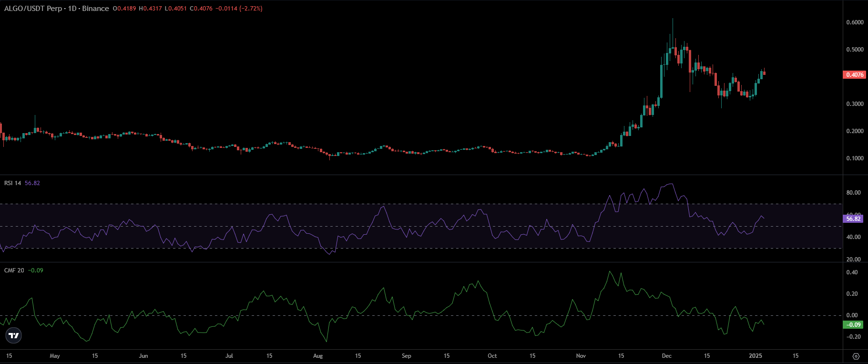The width and height of the screenshot is (868, 364).
Task: Click the positive 0.20 level on CMF scale
Action: (852, 294)
